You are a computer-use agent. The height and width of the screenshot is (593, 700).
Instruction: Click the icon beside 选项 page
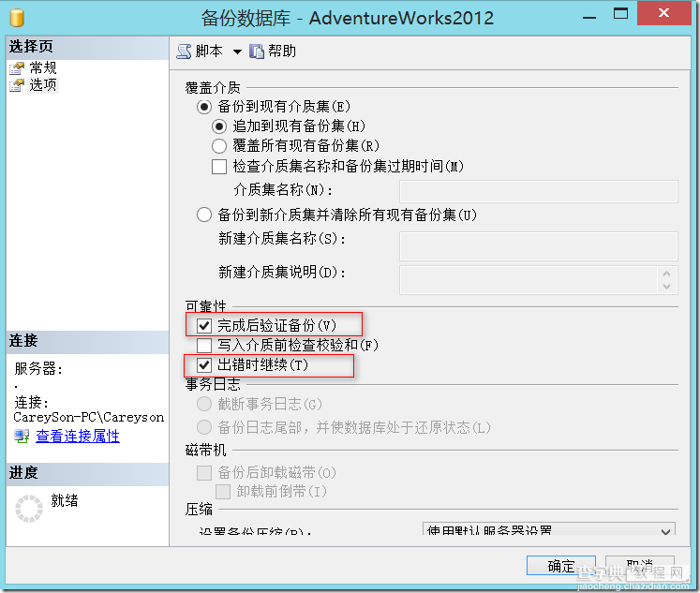pos(17,85)
